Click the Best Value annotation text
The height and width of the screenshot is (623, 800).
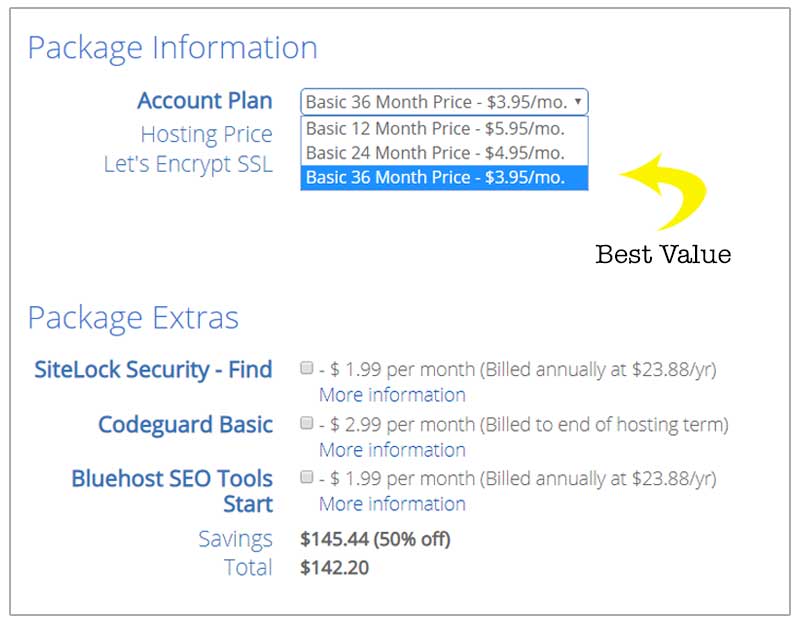(663, 254)
